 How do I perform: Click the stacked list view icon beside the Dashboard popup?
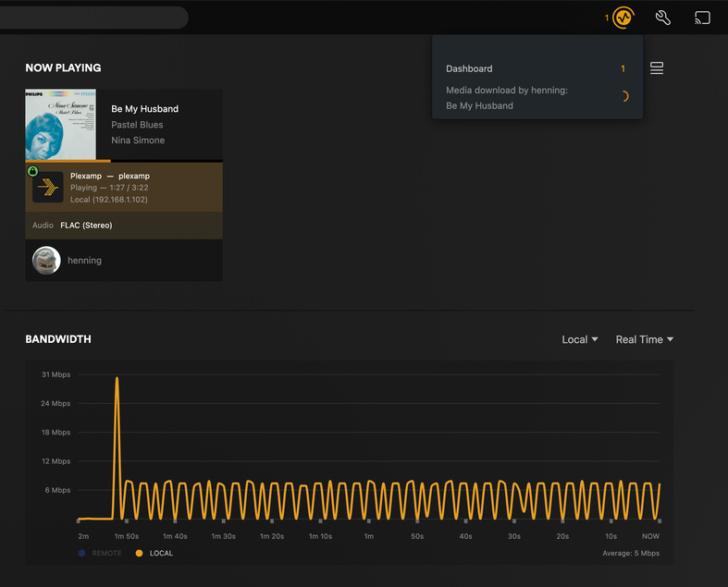click(657, 68)
